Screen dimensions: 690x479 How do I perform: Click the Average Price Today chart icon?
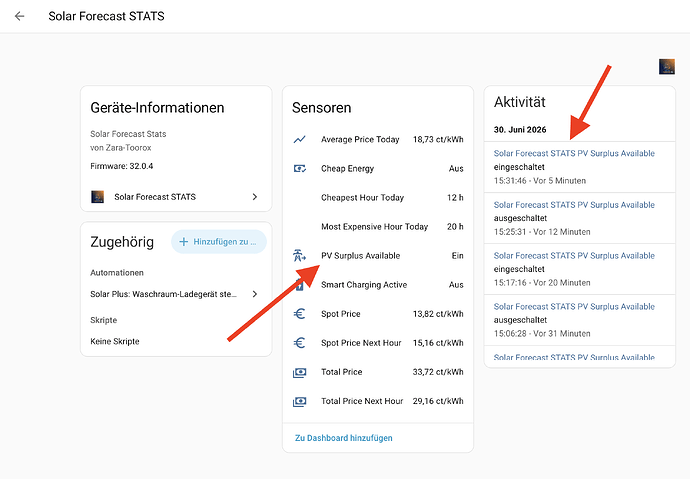pos(300,139)
